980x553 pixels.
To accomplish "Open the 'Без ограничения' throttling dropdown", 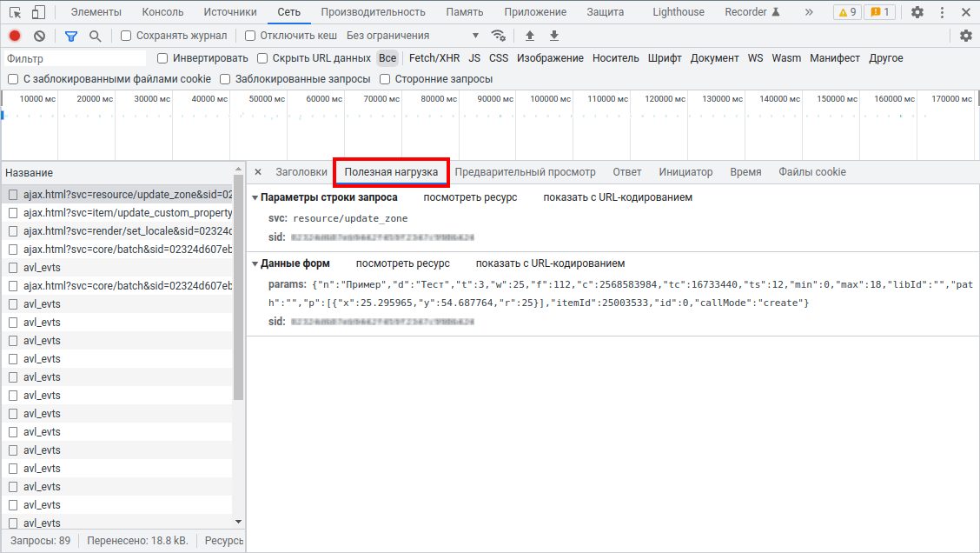I will tap(413, 36).
